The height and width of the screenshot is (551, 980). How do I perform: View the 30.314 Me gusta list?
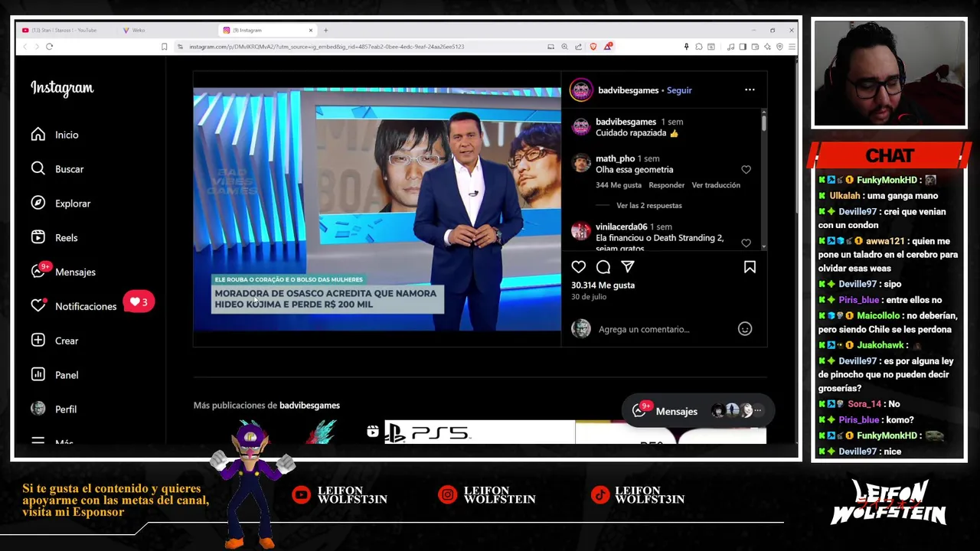pos(603,285)
